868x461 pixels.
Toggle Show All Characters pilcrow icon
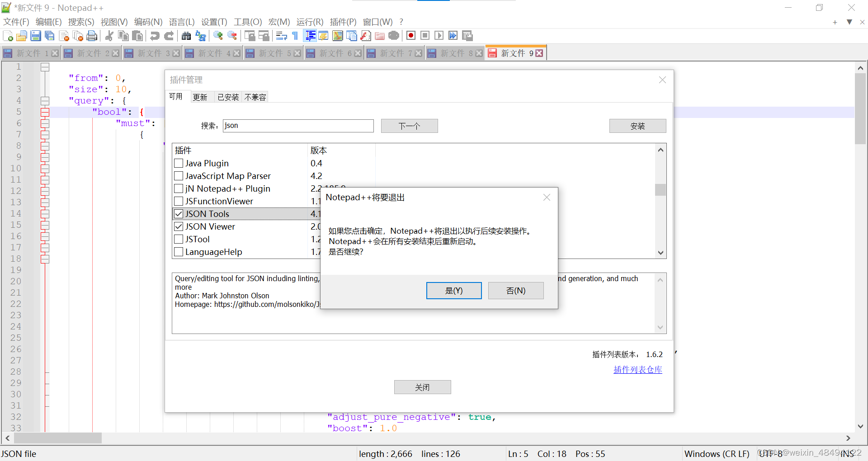pos(295,36)
